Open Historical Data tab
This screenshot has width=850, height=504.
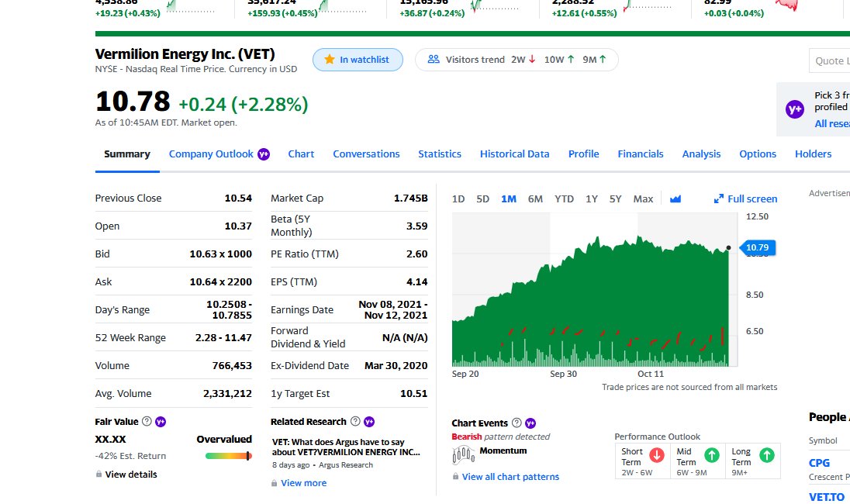(x=514, y=154)
